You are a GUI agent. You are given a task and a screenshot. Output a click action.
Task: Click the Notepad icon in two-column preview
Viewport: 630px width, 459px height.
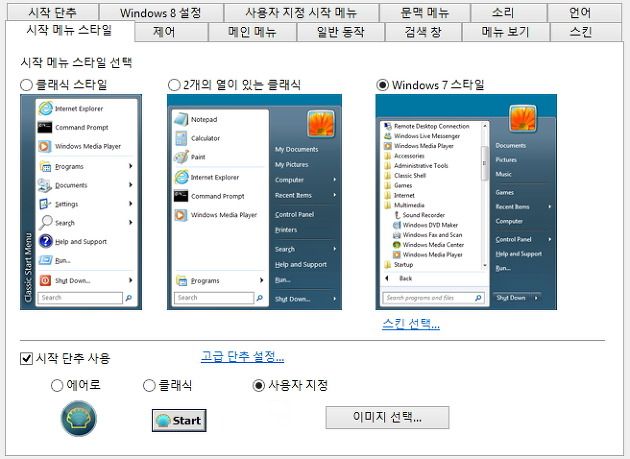[x=181, y=119]
